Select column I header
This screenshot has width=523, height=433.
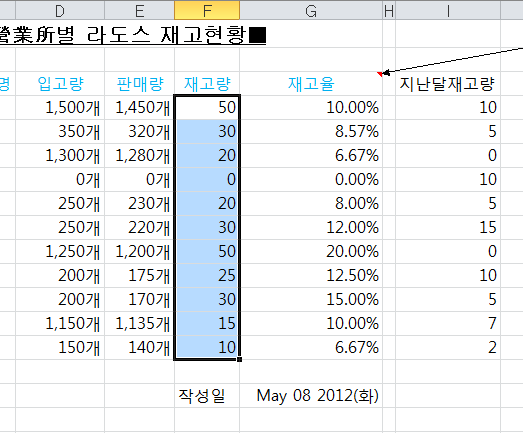448,11
